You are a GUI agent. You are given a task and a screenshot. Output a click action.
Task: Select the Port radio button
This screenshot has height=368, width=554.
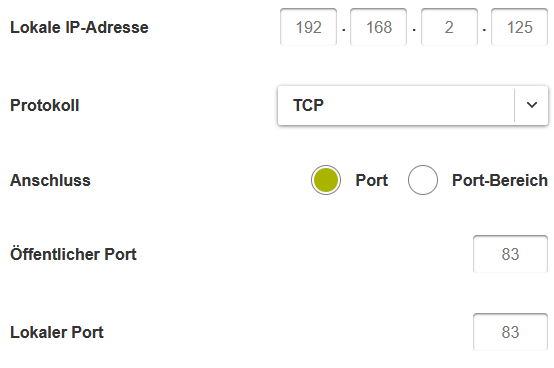click(x=326, y=180)
